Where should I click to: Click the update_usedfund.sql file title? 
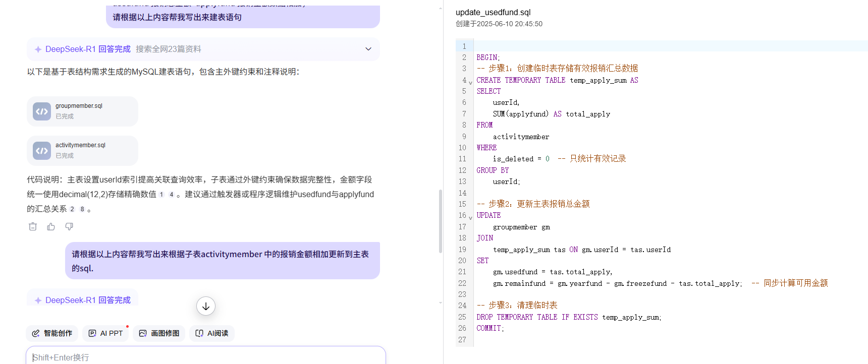[x=493, y=12]
